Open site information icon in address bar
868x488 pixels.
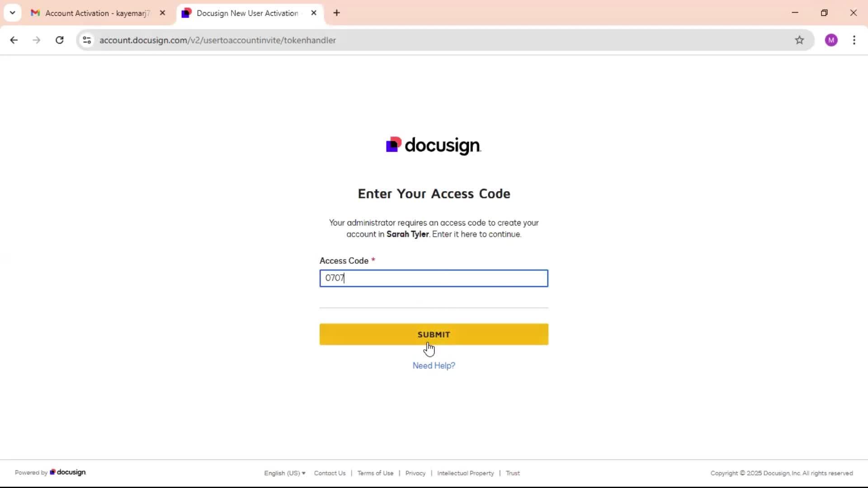click(x=87, y=40)
